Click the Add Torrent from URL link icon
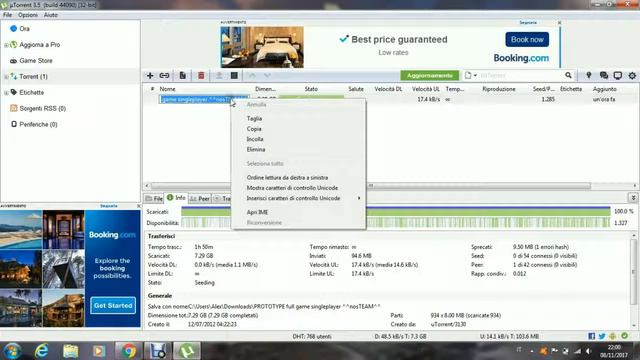This screenshot has width=640, height=360. 164,76
